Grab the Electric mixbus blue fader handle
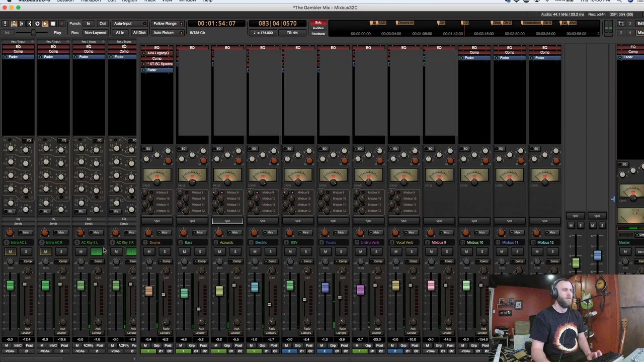 click(254, 287)
